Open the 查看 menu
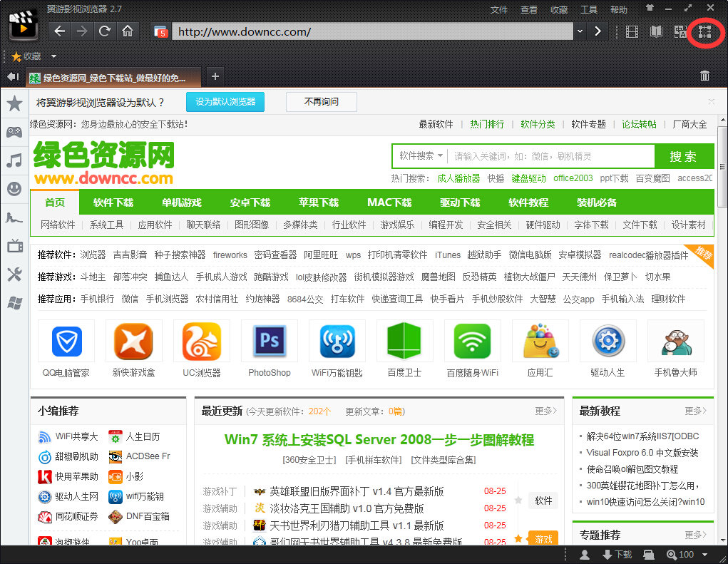The image size is (728, 564). (x=528, y=9)
